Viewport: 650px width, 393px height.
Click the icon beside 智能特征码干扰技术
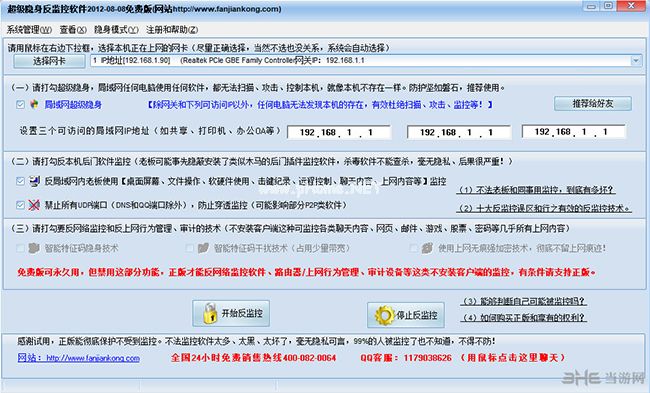tap(203, 248)
